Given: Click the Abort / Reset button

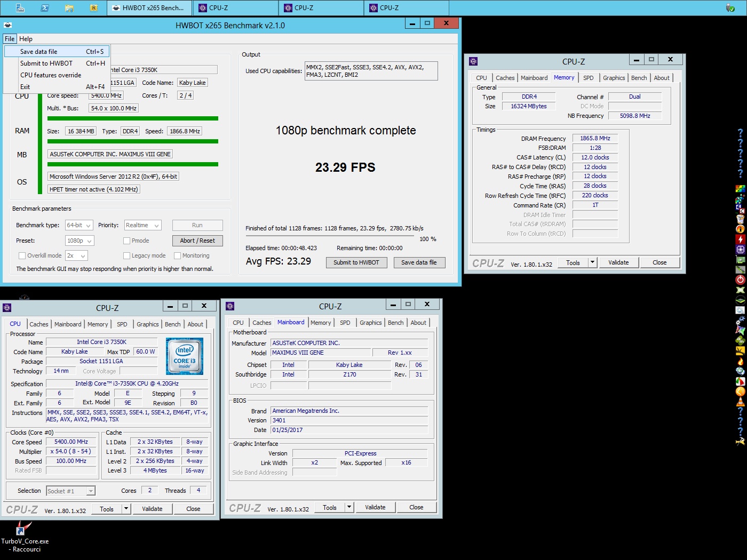Looking at the screenshot, I should point(197,241).
